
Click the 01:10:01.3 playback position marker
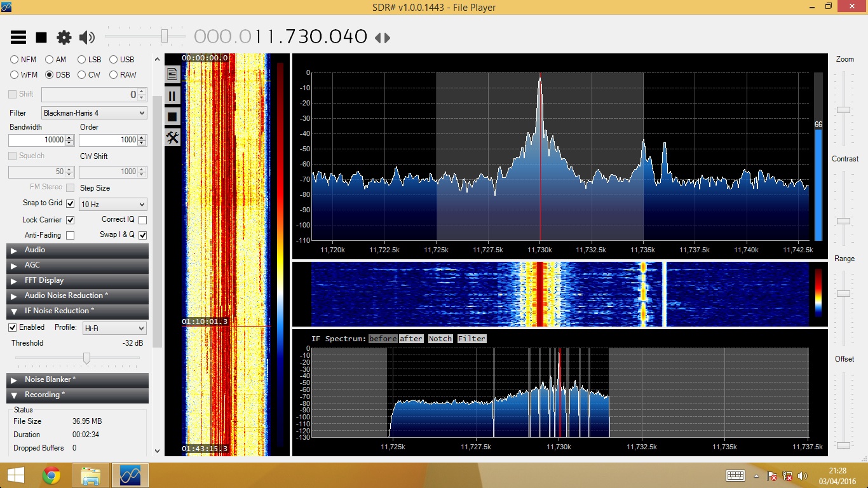click(x=205, y=322)
